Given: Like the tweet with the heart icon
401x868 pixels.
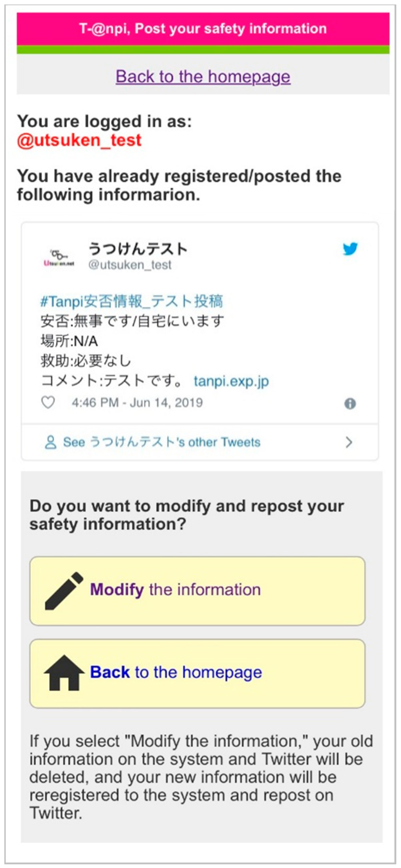Looking at the screenshot, I should (x=48, y=402).
